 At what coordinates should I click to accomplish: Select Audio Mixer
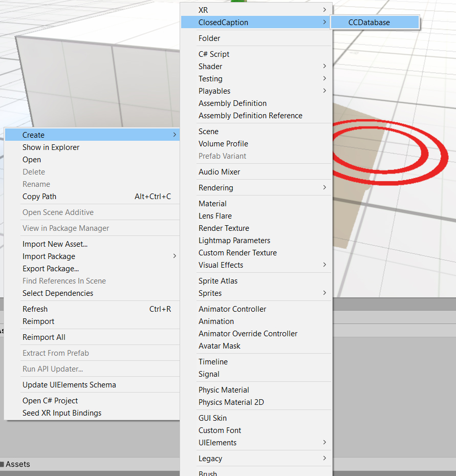coord(219,172)
